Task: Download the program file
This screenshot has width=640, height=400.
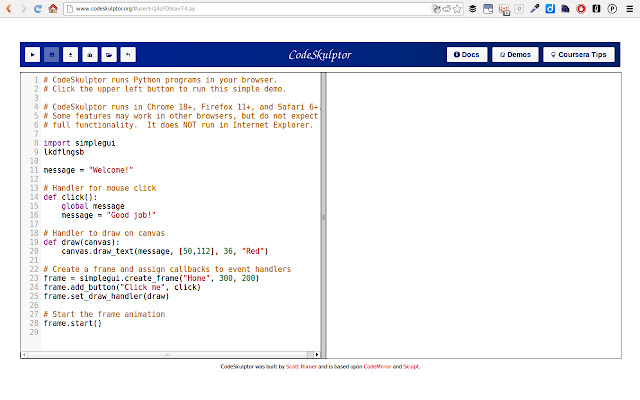Action: point(71,55)
